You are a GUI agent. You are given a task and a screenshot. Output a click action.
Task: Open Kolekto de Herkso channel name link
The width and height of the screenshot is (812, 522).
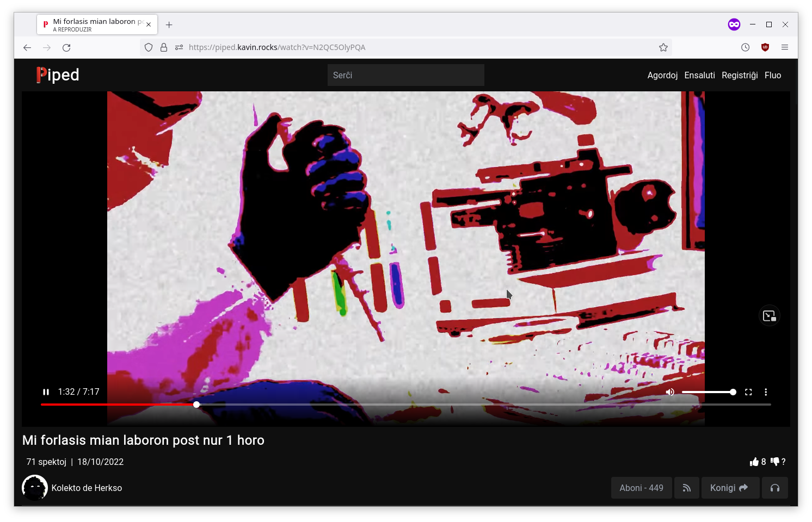(87, 488)
